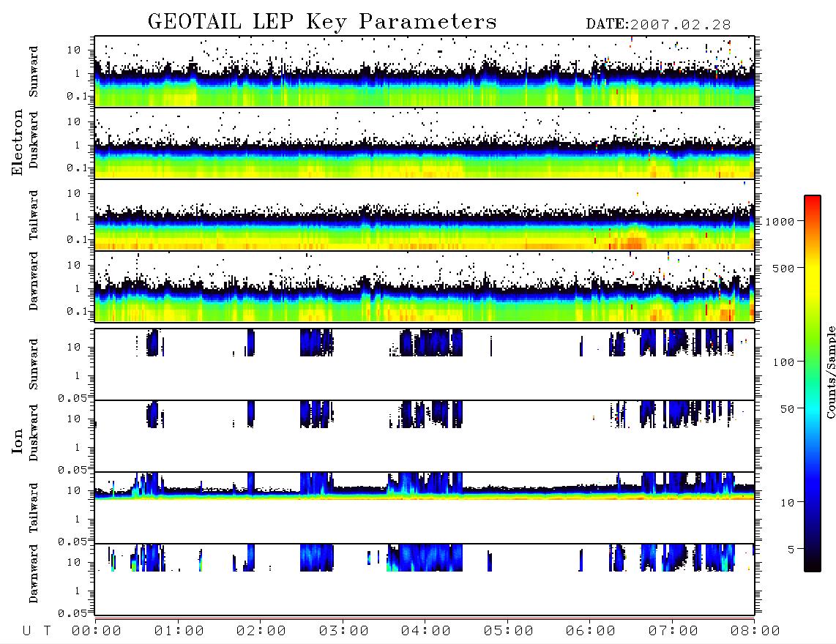Click the 500 colorbar tick label
This screenshot has height=644, width=836.
784,268
